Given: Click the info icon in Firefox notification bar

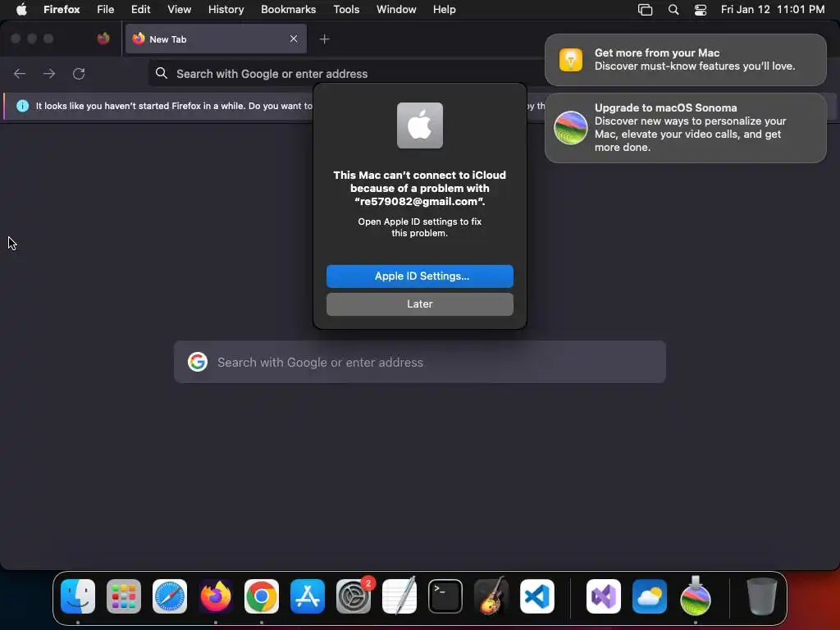Looking at the screenshot, I should [x=22, y=106].
